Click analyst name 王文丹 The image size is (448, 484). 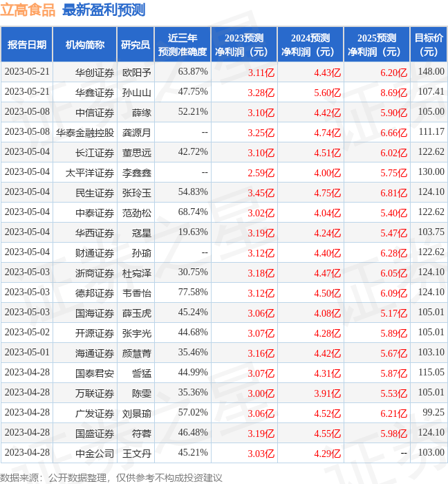pos(137,454)
